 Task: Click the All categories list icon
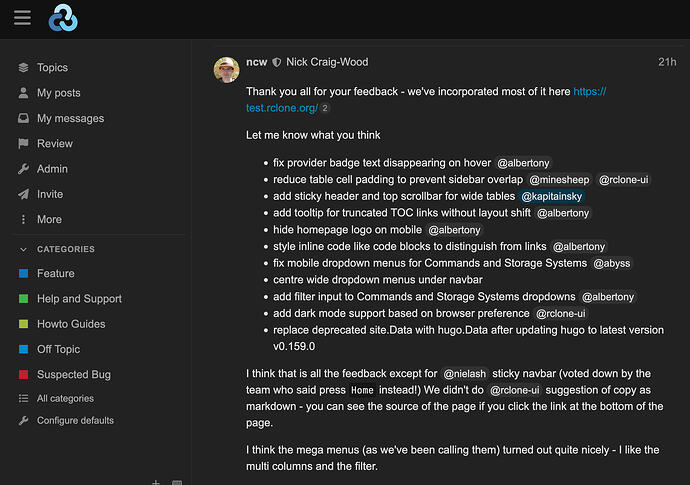(x=23, y=398)
